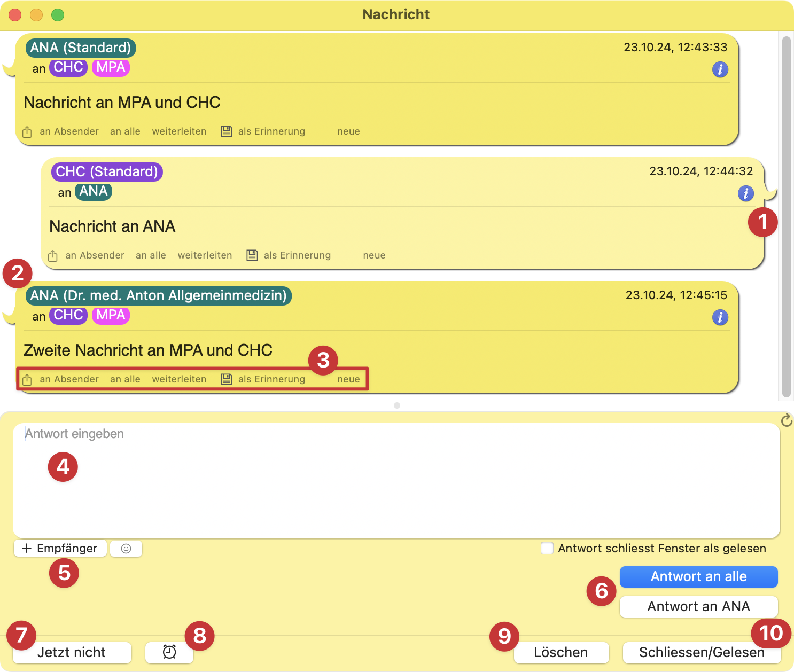This screenshot has height=672, width=794.
Task: Click 'Antwort an alle' button
Action: (699, 576)
